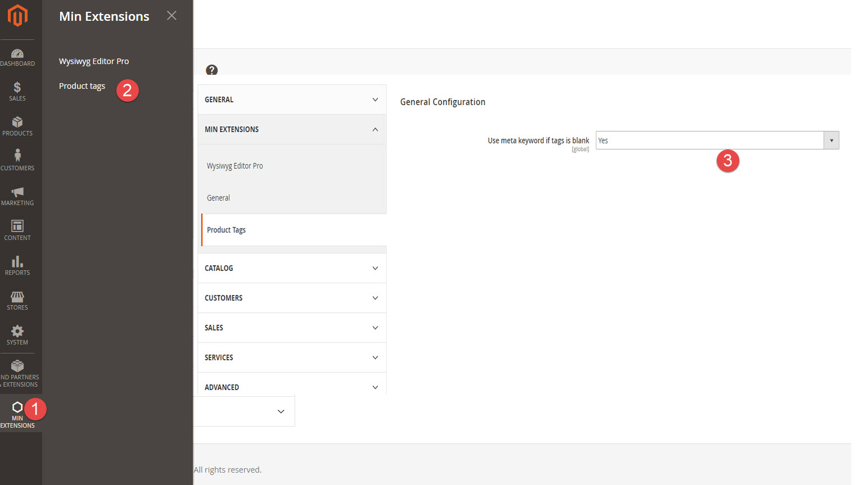This screenshot has height=485, width=868.
Task: Open the System gear icon
Action: coord(17,331)
